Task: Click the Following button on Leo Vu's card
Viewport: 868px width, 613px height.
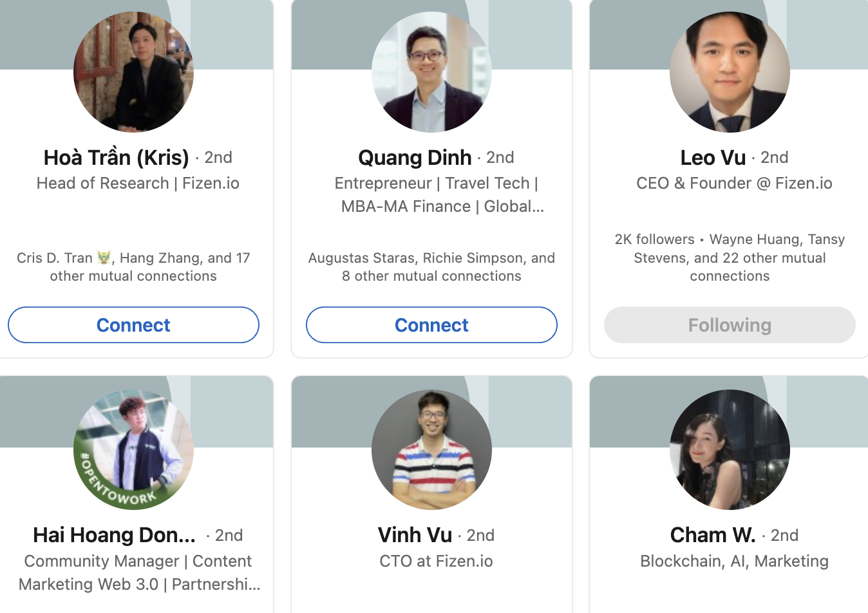Action: [729, 325]
